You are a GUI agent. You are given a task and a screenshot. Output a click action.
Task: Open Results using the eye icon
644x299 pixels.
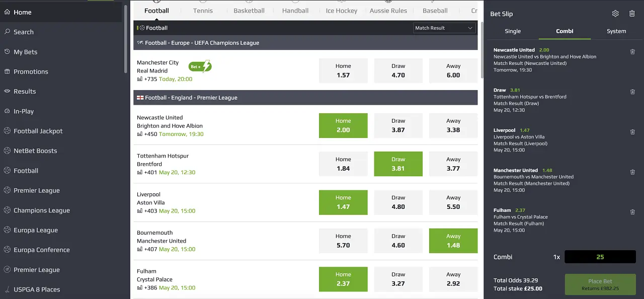tap(7, 91)
